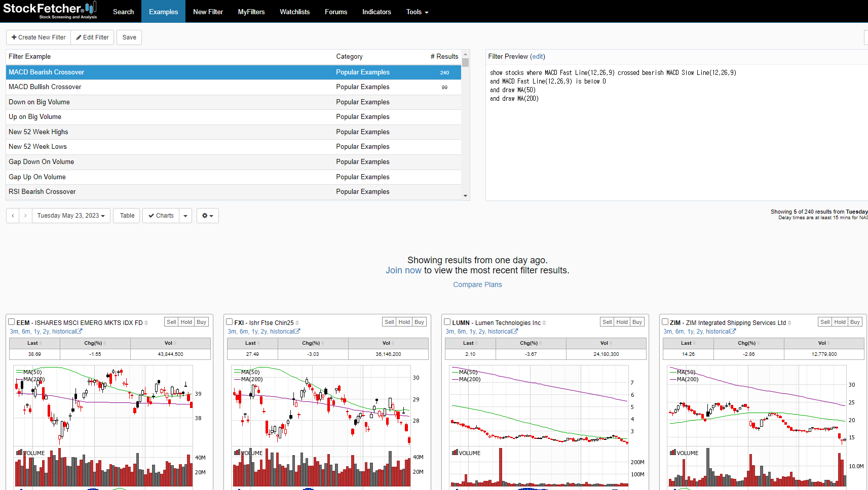The image size is (868, 490).
Task: Open the Tuesday May 23, 2023 date dropdown
Action: click(71, 216)
